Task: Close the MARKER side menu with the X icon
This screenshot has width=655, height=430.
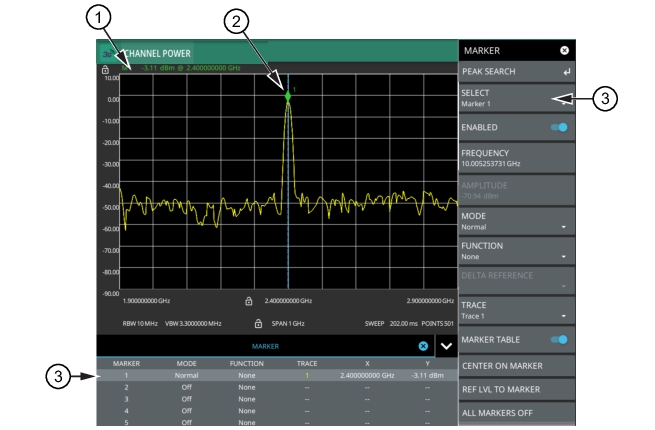Action: coord(564,49)
